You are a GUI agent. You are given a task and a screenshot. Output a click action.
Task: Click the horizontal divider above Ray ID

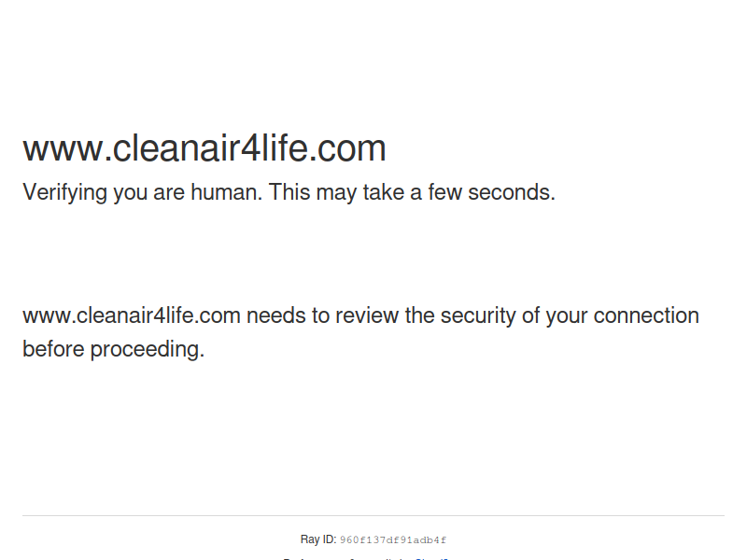[x=373, y=515]
